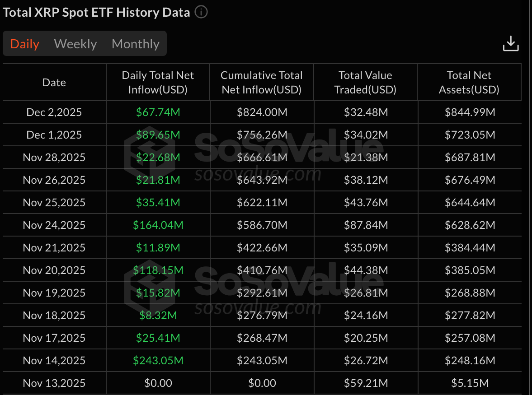Click the $622.11M cumulative inflow value
The image size is (532, 395).
(262, 203)
